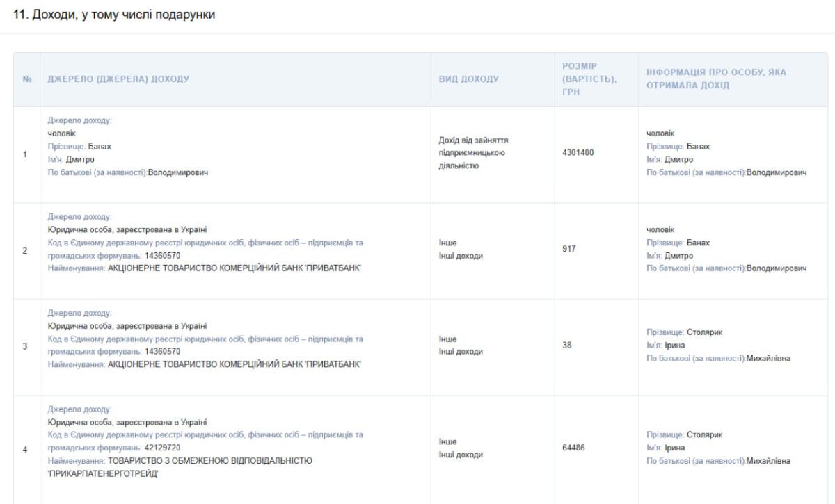Click the 'ДЖЕРЕЛО (ДЖЕРЕЛА) ДОХОДУ' column header
The width and height of the screenshot is (835, 504).
point(117,79)
